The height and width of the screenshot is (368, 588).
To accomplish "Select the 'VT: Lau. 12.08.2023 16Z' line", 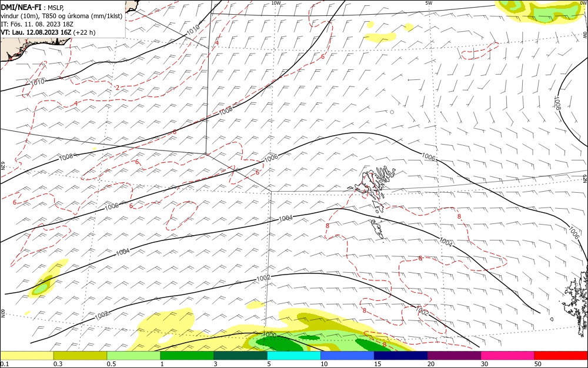I will tap(36, 32).
